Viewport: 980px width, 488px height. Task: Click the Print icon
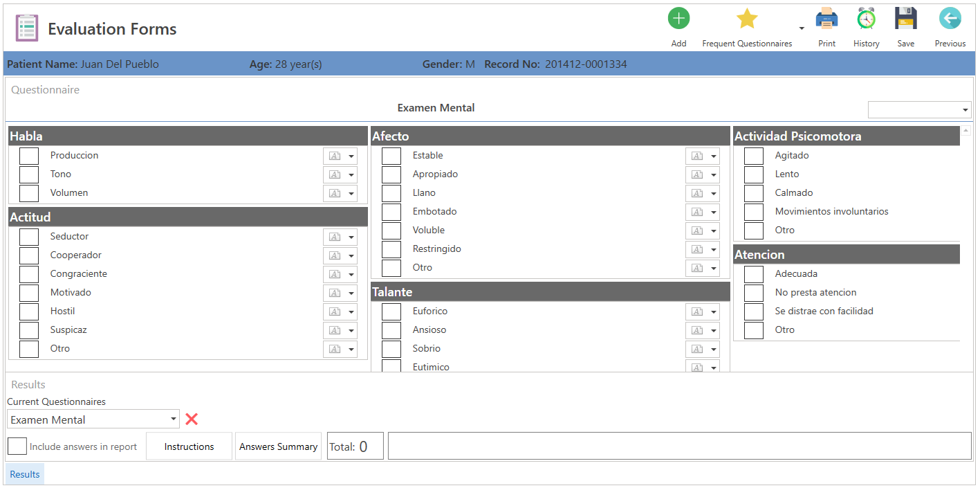pyautogui.click(x=827, y=17)
